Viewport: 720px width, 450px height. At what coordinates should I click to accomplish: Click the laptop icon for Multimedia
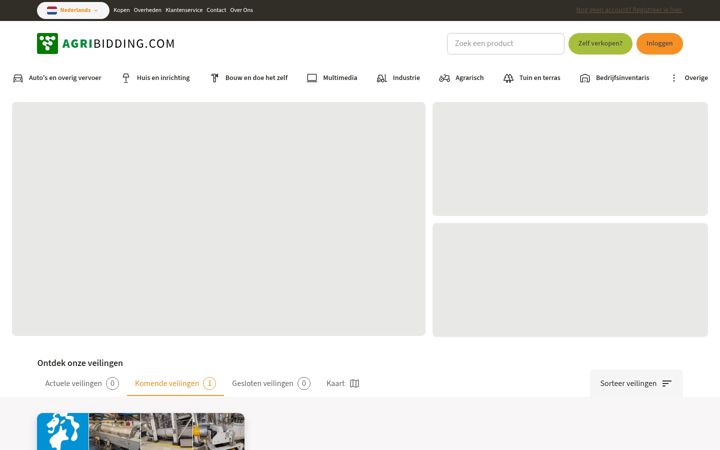pos(312,78)
